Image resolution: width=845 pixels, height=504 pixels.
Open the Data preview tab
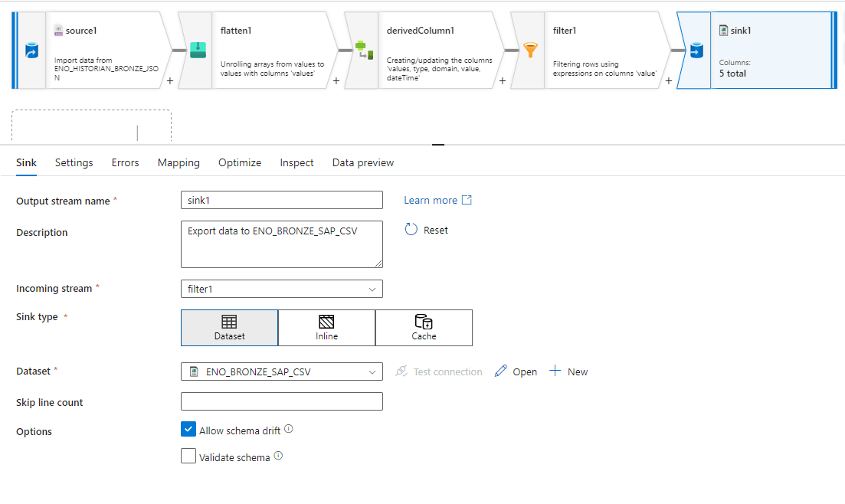[x=362, y=162]
